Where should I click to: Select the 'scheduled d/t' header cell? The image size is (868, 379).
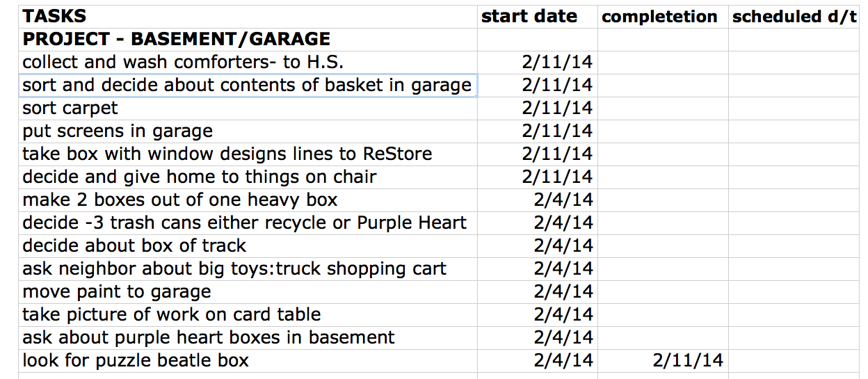coord(794,17)
